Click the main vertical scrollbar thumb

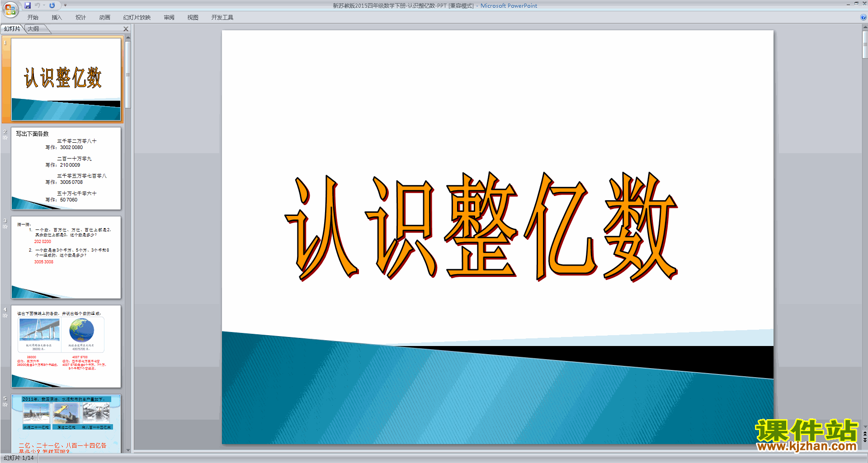865,45
